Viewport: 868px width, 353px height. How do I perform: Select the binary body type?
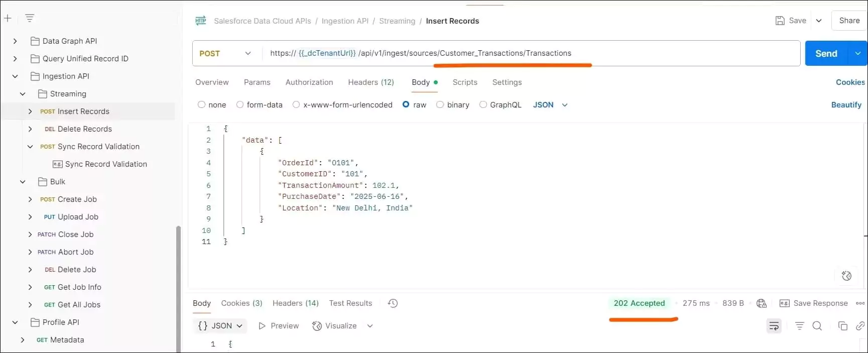pyautogui.click(x=440, y=104)
